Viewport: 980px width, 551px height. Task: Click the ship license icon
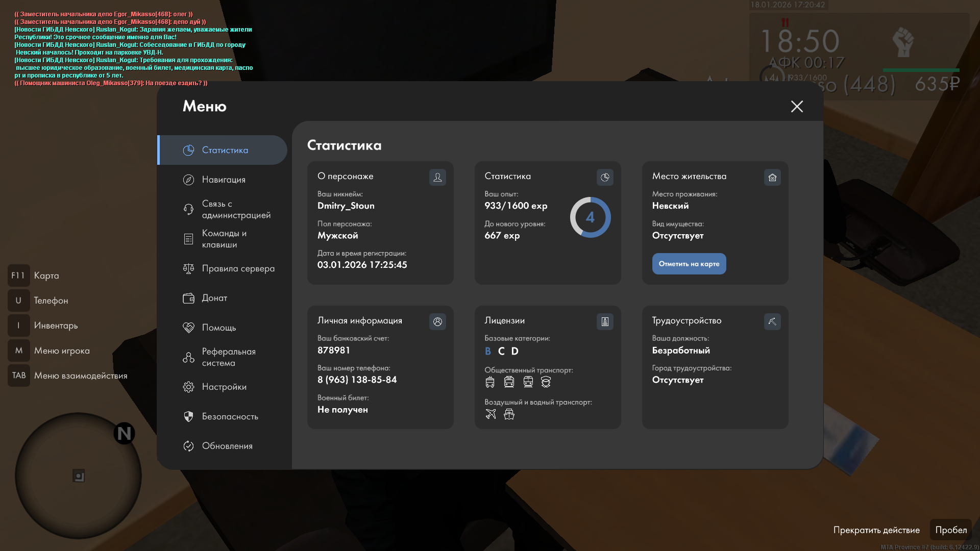[509, 414]
